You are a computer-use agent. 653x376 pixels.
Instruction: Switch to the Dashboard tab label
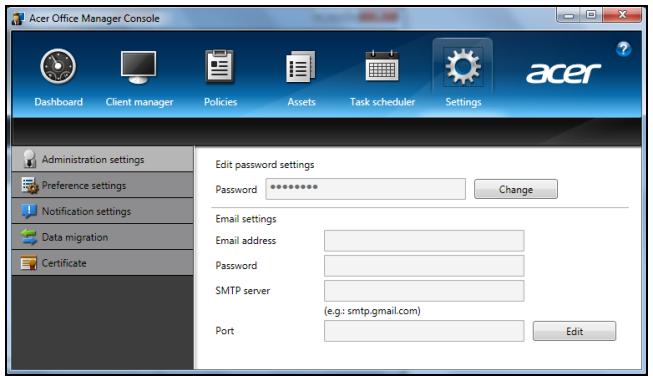(x=58, y=102)
